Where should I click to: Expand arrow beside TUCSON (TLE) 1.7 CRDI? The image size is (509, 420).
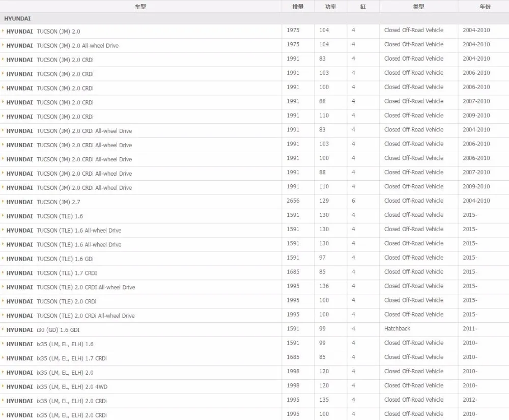pyautogui.click(x=3, y=273)
